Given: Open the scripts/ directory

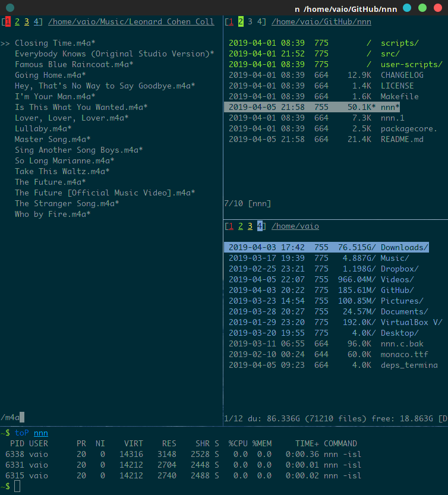Looking at the screenshot, I should coord(400,43).
